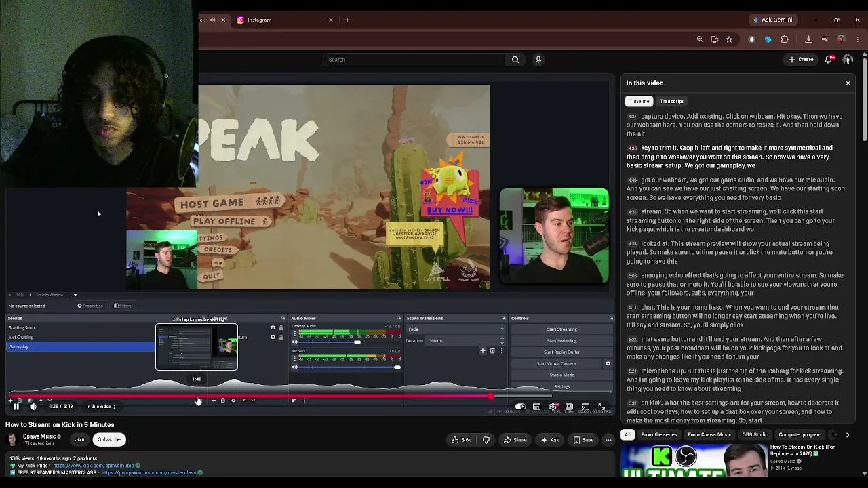868x488 pixels.
Task: Expand the In this video chapters chevron
Action: (115, 407)
